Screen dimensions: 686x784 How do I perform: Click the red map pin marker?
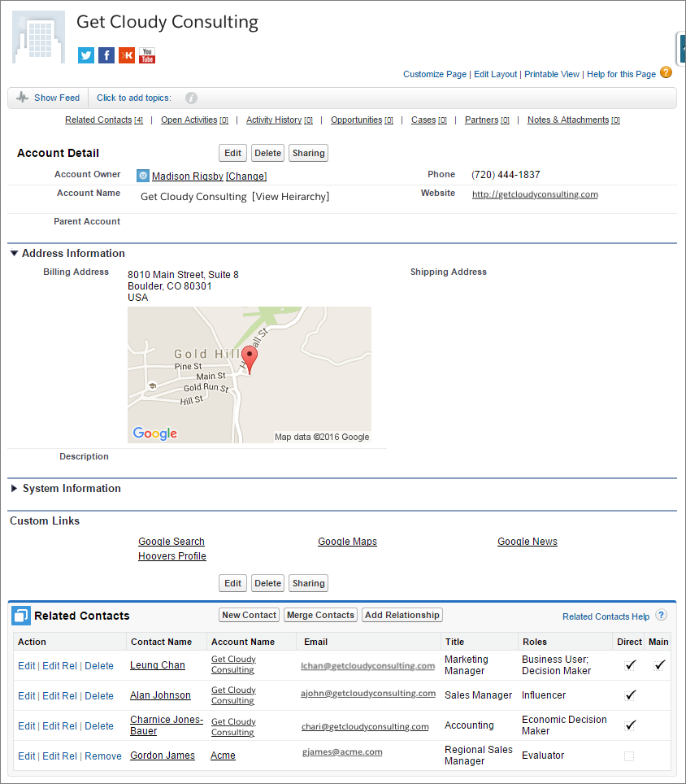tap(250, 360)
